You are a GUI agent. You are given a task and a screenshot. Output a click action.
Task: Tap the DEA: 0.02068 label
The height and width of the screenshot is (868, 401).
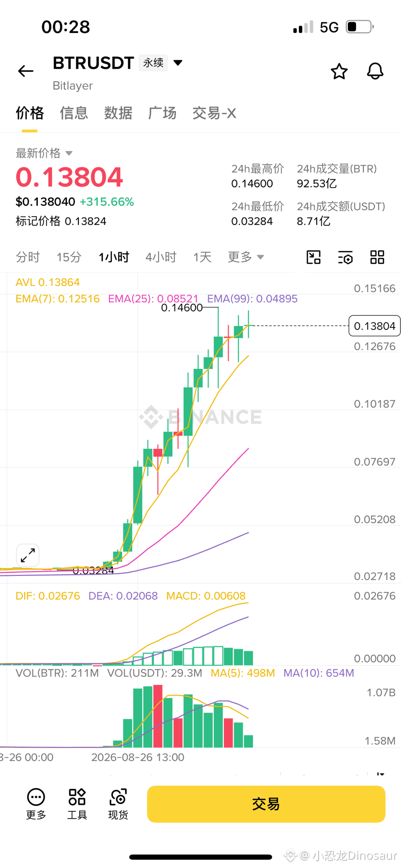coord(123,596)
